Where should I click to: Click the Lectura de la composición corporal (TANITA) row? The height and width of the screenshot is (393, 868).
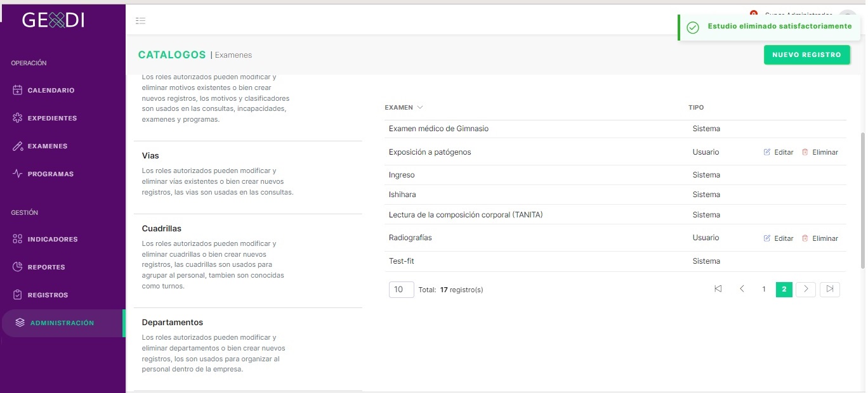click(x=615, y=215)
